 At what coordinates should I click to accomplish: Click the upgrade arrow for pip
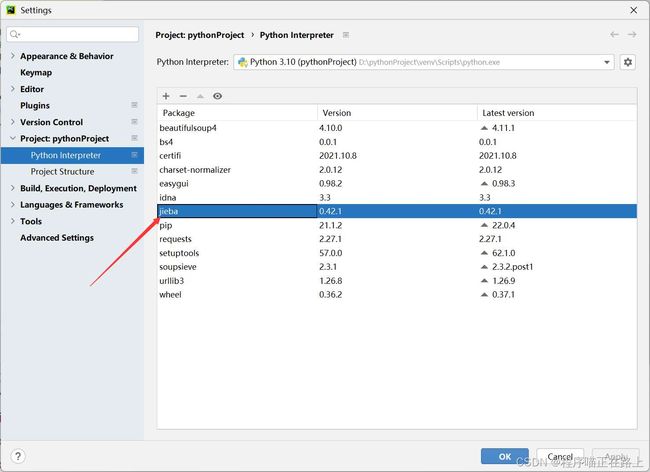(x=484, y=225)
